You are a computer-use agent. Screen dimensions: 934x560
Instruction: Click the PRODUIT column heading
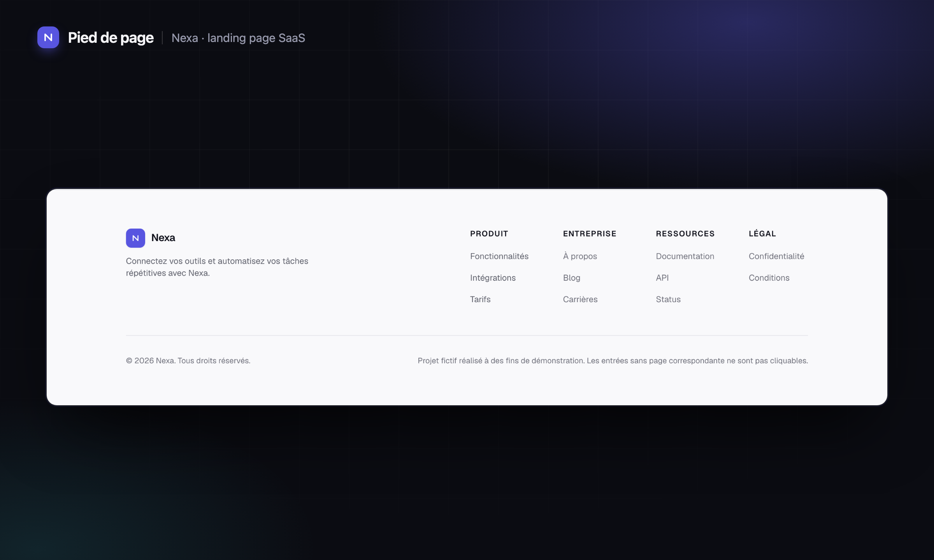click(489, 234)
